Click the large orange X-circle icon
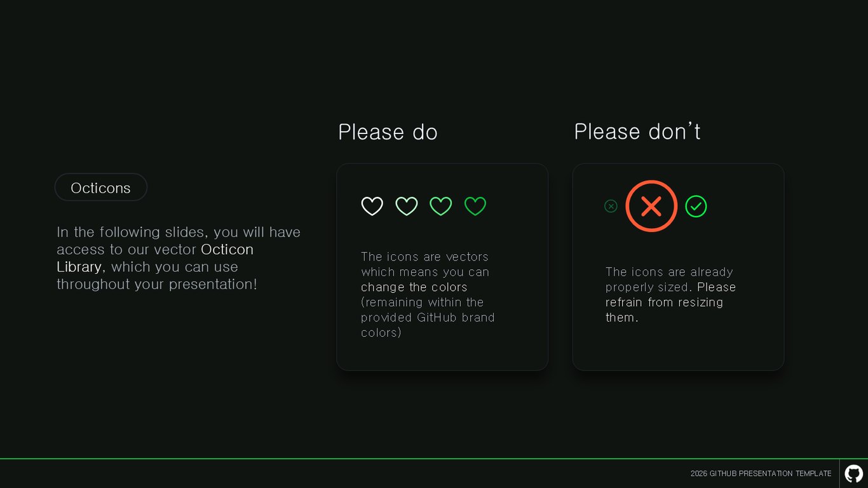Screen dimensions: 868x488 pos(651,206)
